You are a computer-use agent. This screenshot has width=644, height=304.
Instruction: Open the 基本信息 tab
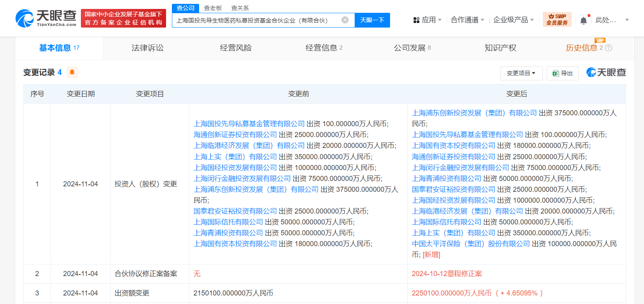click(x=59, y=48)
